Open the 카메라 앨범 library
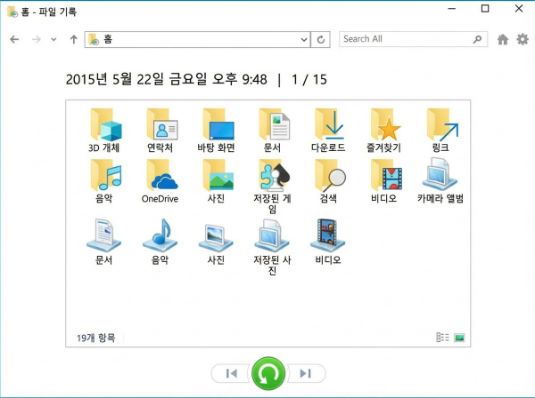 pyautogui.click(x=440, y=181)
